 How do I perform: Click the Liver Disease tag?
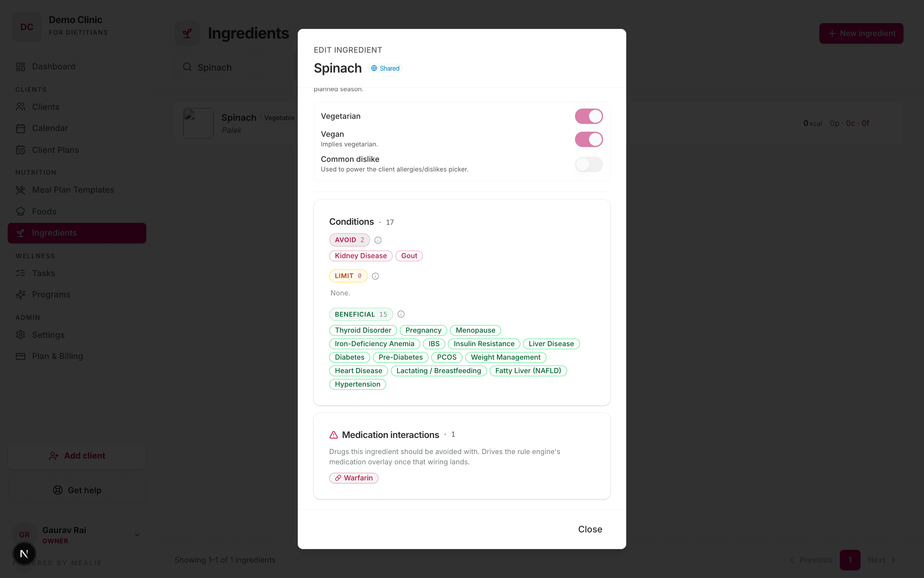[551, 344]
